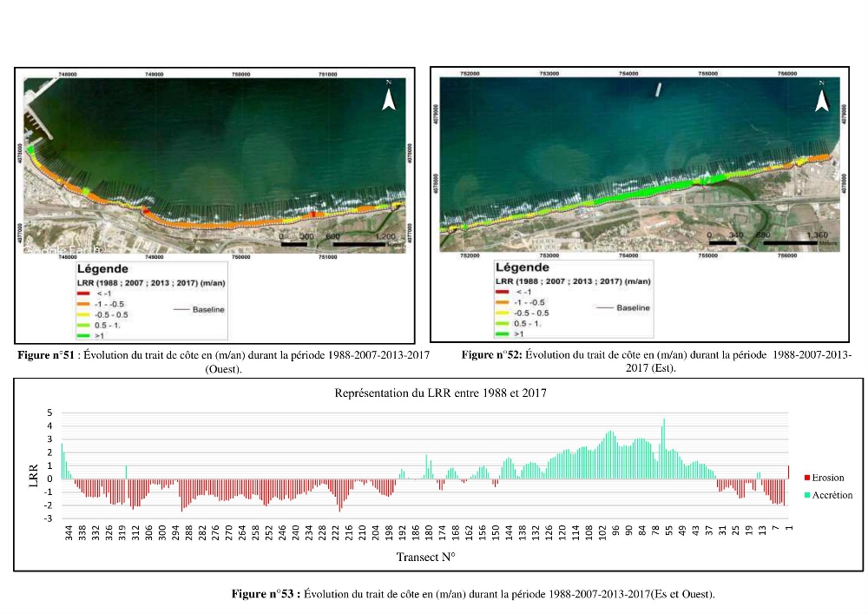The height and width of the screenshot is (614, 868).
Task: Click the '2017 (Est).' line of the Figure 52 caption
Action: click(x=650, y=367)
